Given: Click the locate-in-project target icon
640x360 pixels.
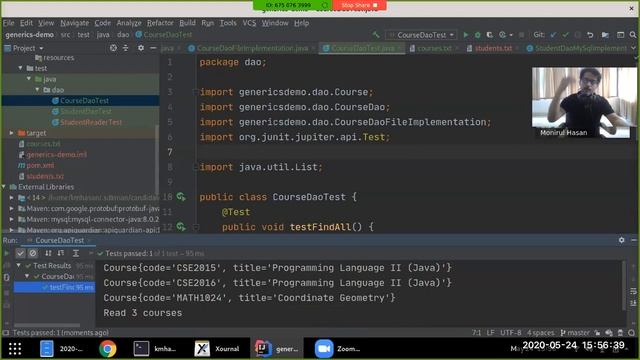Looking at the screenshot, I should 113,48.
